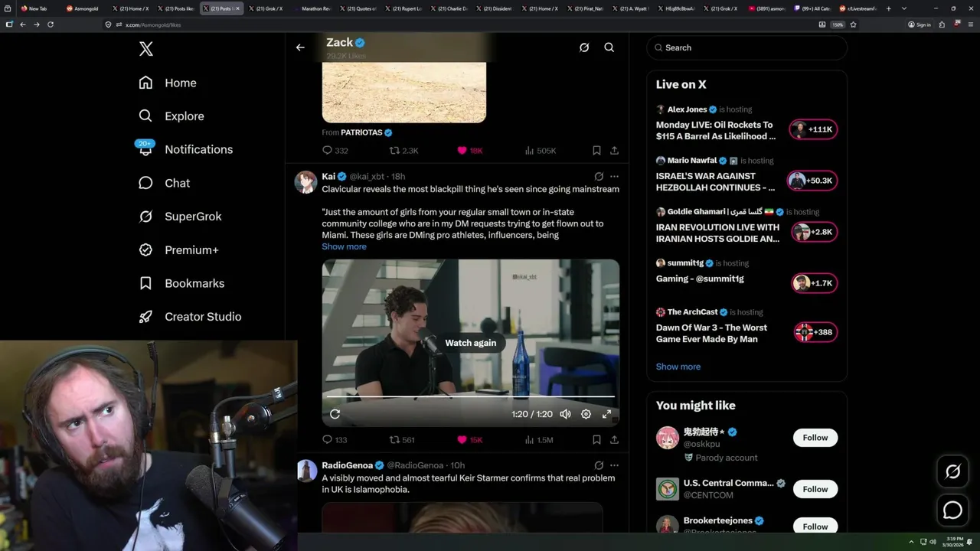This screenshot has height=551, width=980.
Task: Reply to Kai's post with 133 replies
Action: click(335, 440)
